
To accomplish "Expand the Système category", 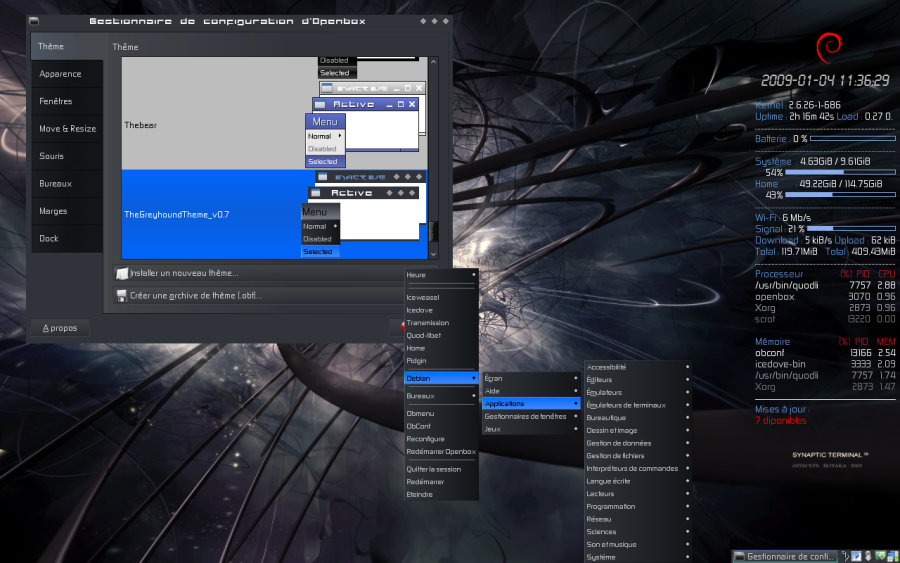I will [x=638, y=557].
